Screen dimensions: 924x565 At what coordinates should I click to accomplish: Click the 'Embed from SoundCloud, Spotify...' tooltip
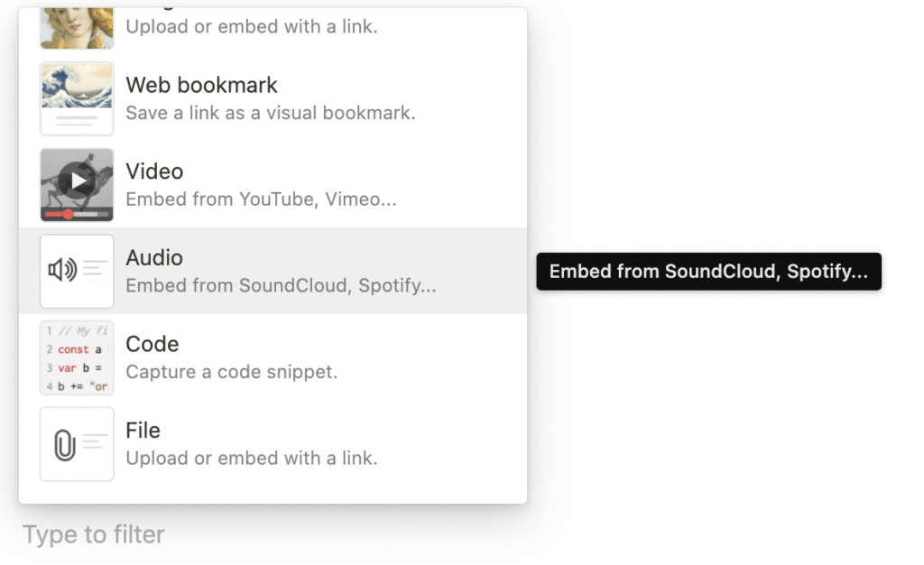pyautogui.click(x=709, y=271)
